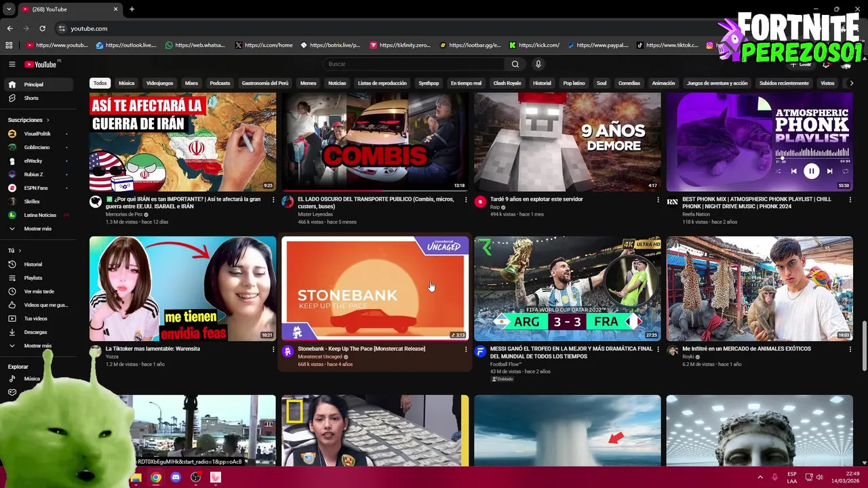Open the Latina Noticias subscription channel
Image resolution: width=868 pixels, height=488 pixels.
40,215
